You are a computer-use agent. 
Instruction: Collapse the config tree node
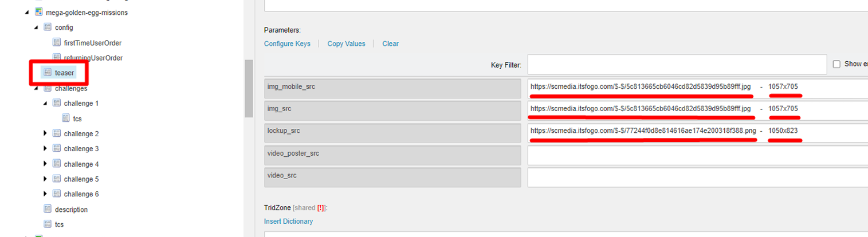point(36,27)
